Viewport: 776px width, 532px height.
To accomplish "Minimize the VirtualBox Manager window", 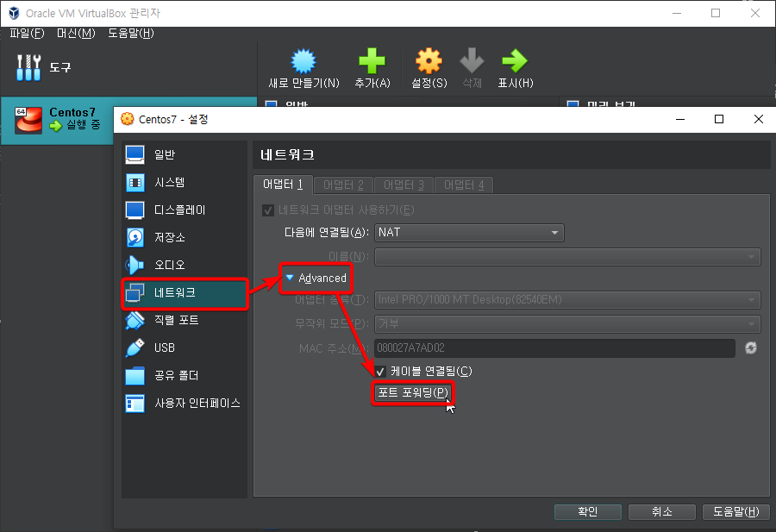I will click(x=677, y=13).
